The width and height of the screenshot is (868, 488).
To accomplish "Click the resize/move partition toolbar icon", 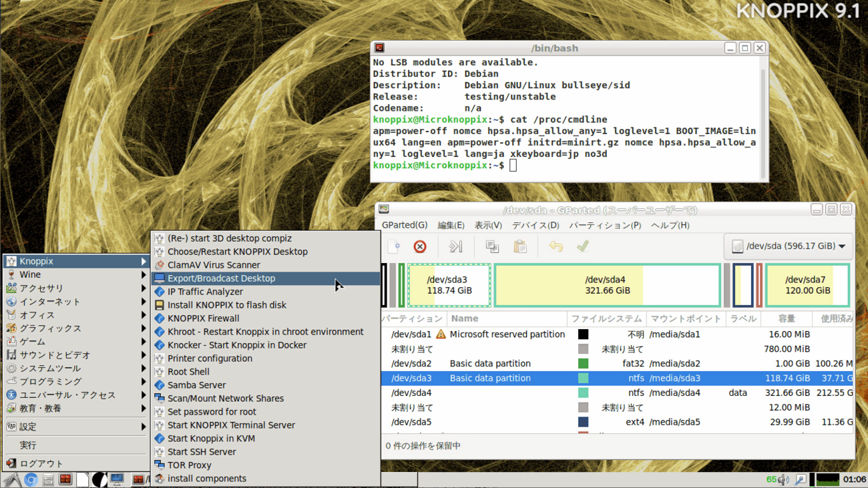I will 456,246.
